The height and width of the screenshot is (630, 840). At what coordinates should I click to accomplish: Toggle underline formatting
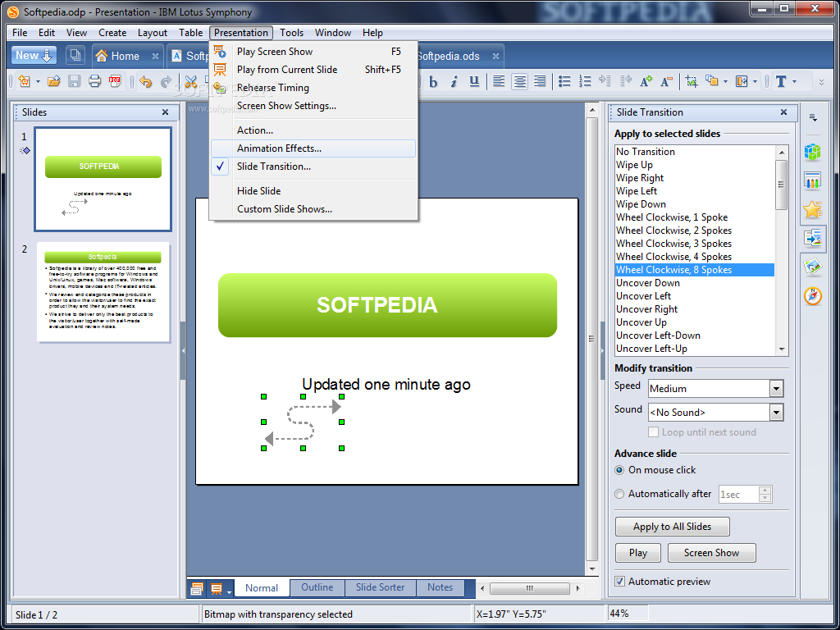(x=474, y=81)
